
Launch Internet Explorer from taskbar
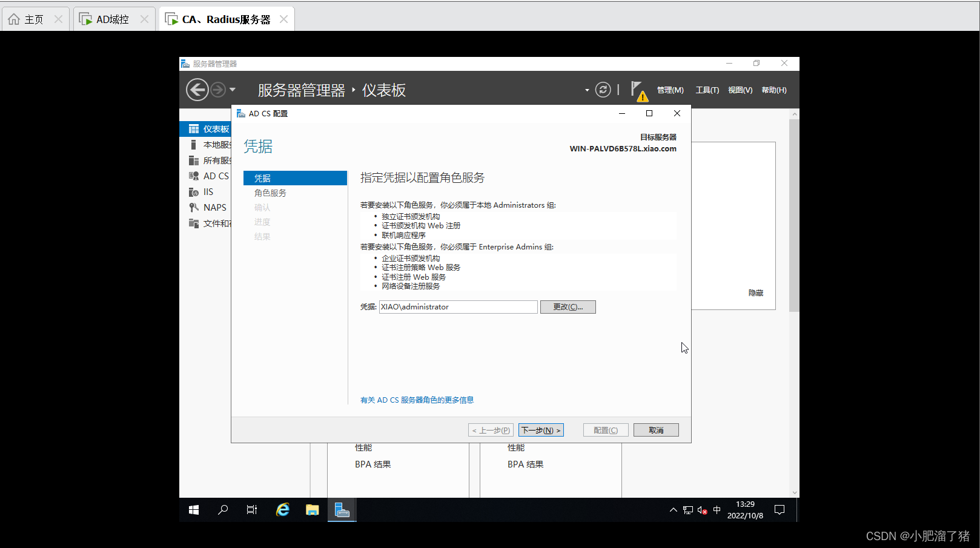click(283, 510)
